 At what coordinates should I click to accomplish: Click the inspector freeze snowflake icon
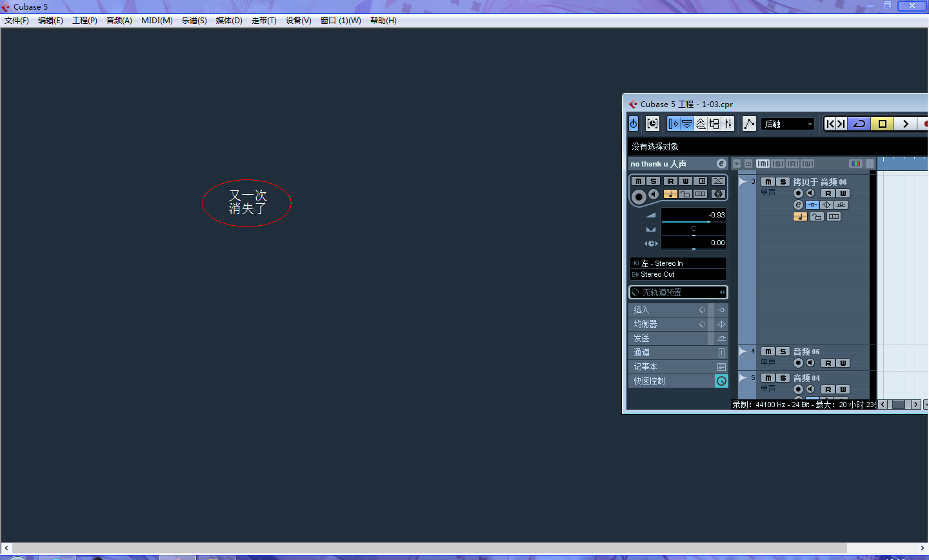pos(718,194)
